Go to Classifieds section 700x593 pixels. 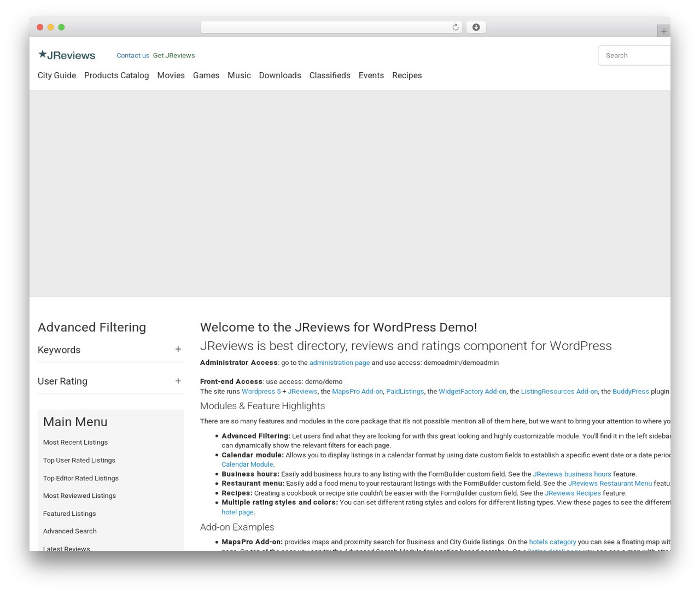point(330,75)
